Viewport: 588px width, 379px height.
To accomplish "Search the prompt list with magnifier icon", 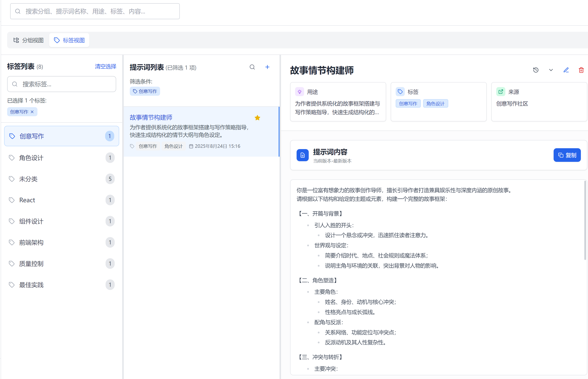I will pos(252,67).
